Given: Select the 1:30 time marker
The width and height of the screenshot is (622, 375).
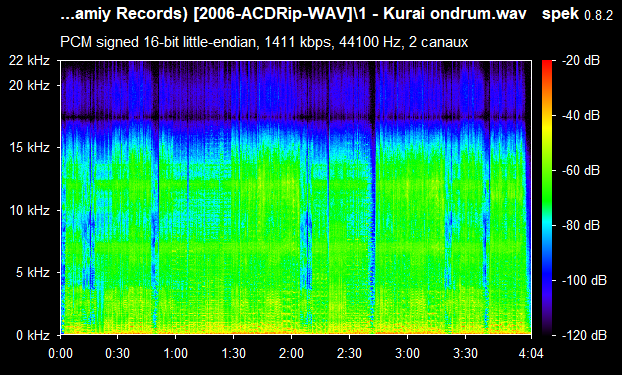Looking at the screenshot, I should click(x=233, y=353).
